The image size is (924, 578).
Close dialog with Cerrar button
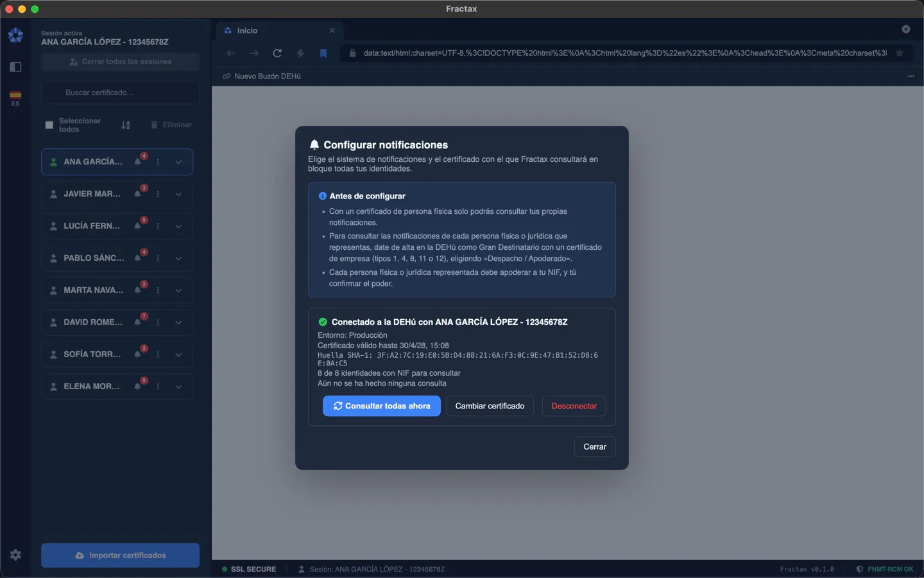pyautogui.click(x=595, y=447)
